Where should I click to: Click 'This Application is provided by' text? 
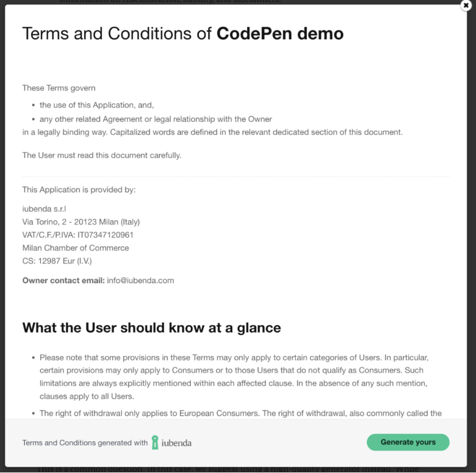point(79,189)
